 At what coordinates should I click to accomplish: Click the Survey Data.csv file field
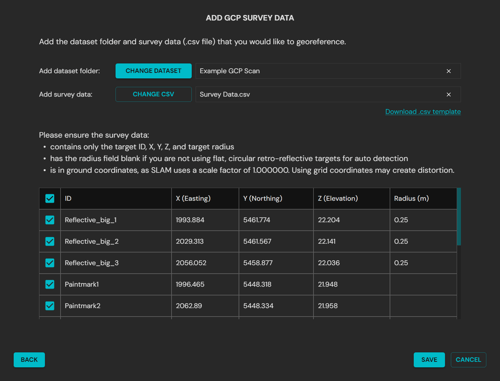tap(328, 95)
